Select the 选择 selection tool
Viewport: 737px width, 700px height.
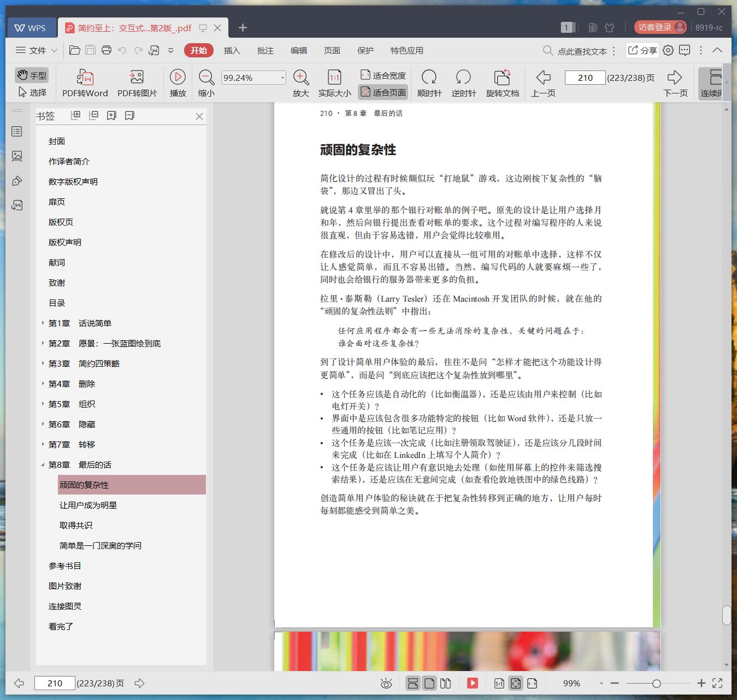click(32, 92)
